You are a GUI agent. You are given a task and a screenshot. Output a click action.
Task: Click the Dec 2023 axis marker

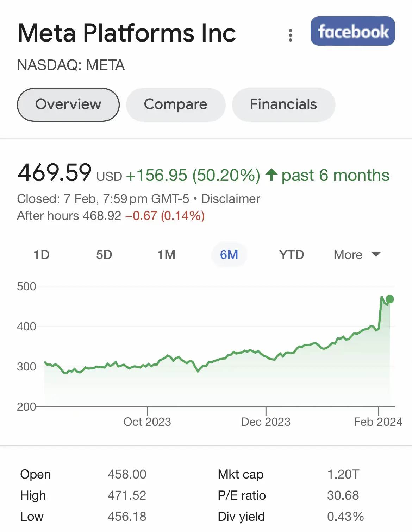[266, 422]
